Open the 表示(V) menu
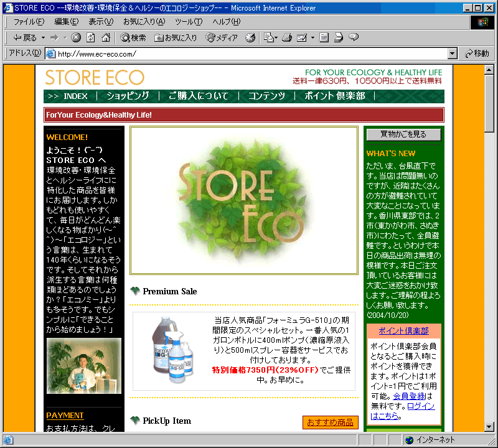498x448 pixels. [101, 22]
